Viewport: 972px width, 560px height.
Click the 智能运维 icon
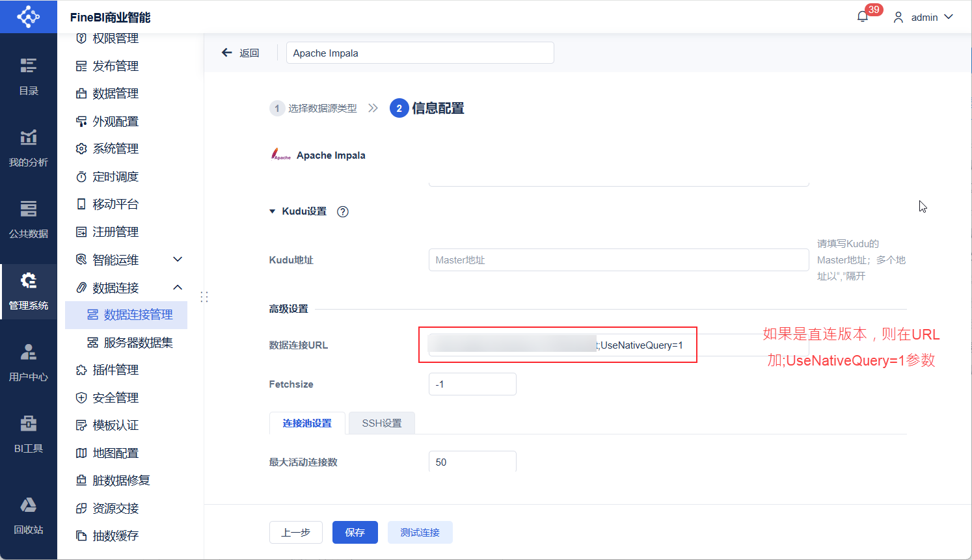click(81, 260)
